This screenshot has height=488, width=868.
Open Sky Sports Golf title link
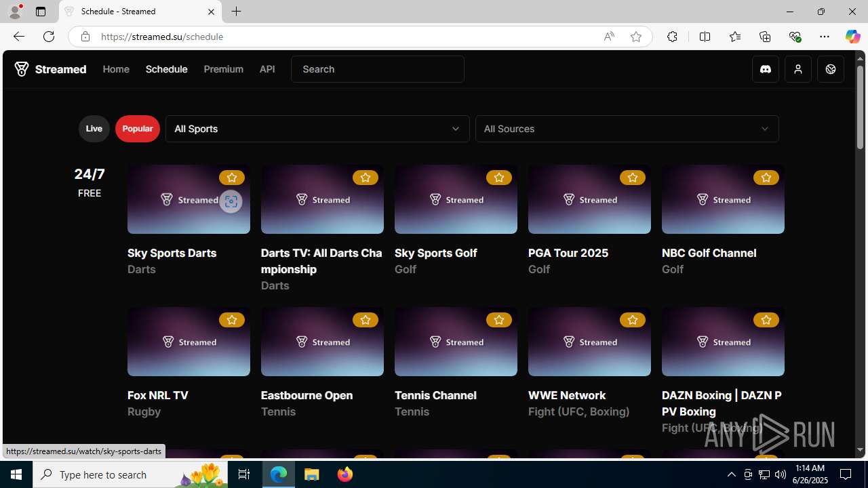(436, 253)
